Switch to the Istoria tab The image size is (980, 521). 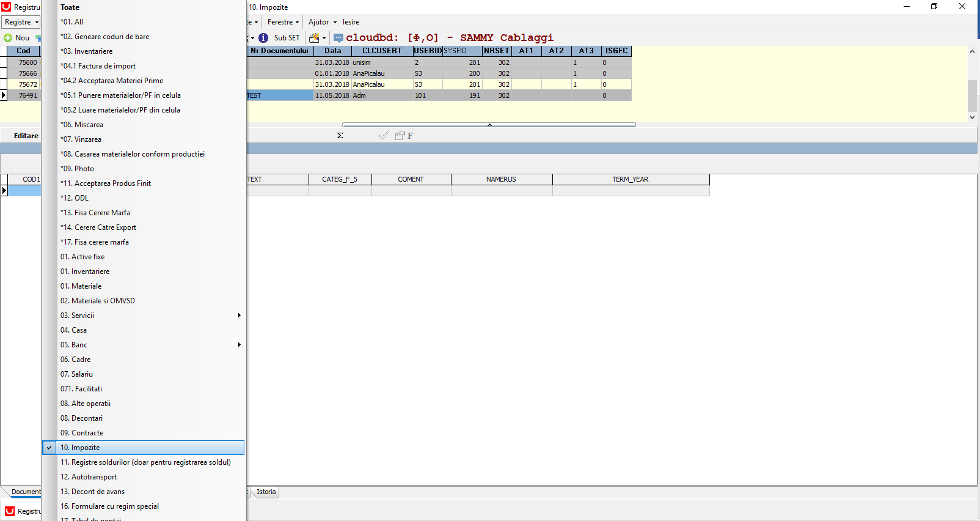(266, 492)
